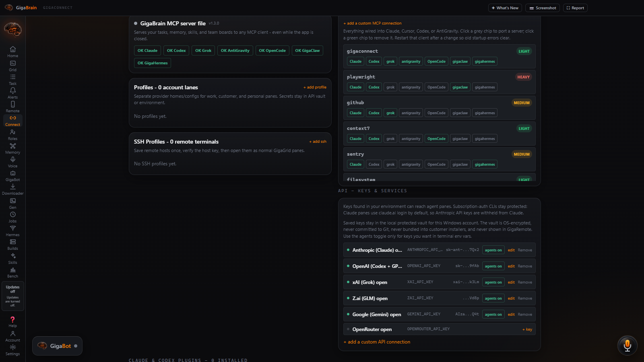Toggle agents on for Anthropic key
Screen dimensions: 644x362
point(493,250)
